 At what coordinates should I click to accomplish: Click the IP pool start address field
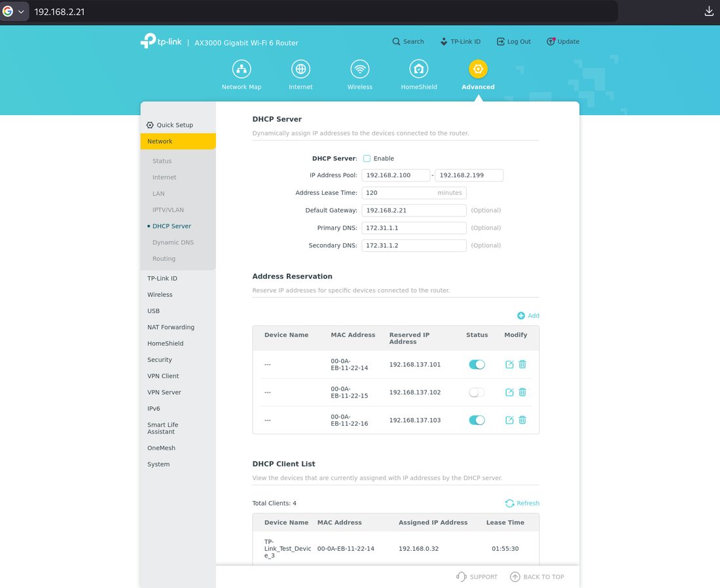coord(396,175)
